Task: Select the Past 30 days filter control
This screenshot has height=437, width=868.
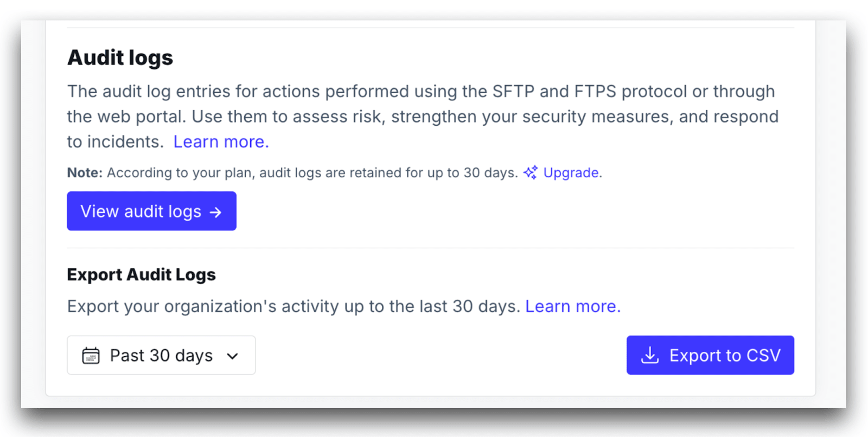Action: tap(161, 355)
